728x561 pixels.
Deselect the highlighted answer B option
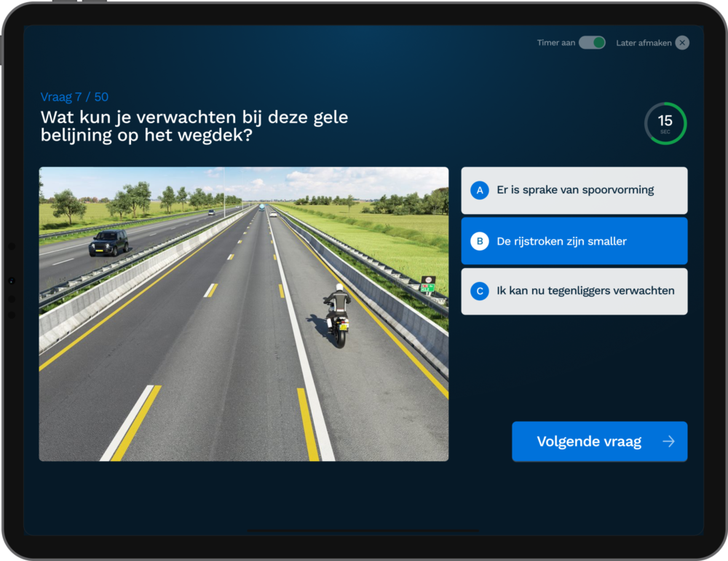point(574,240)
